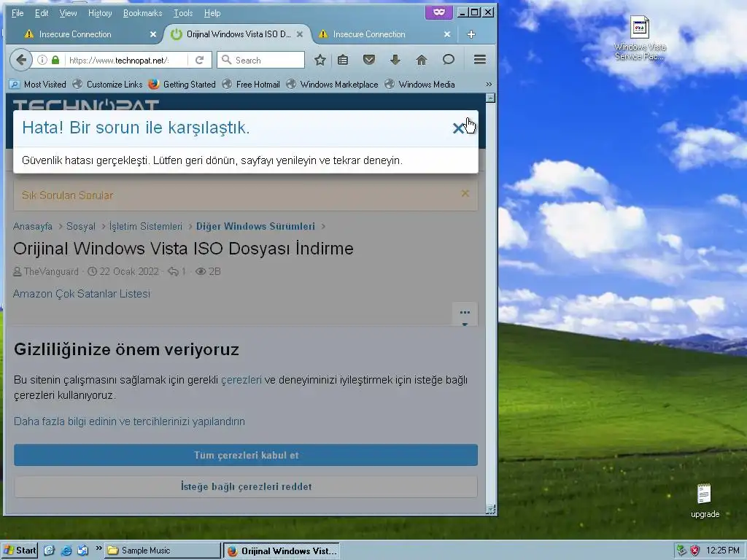Select the upgrade desktop file icon
The image size is (747, 560).
point(705,501)
